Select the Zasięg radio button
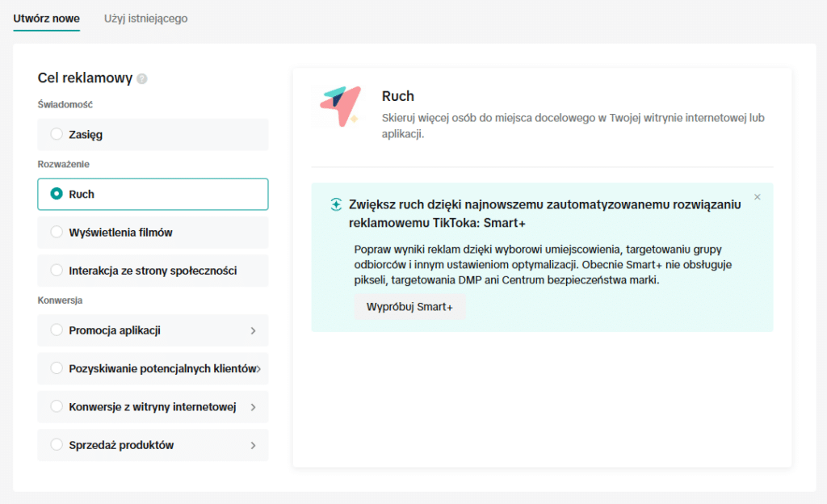 pyautogui.click(x=57, y=134)
